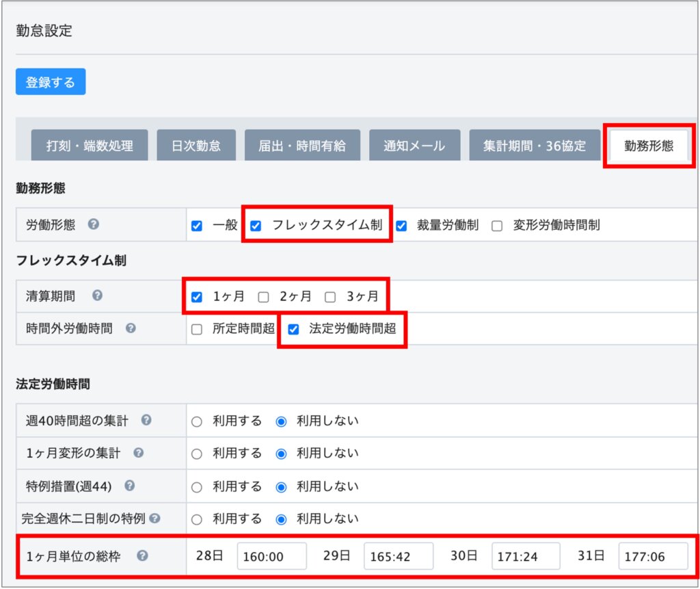Open the 集計期間・36協定 tab

pyautogui.click(x=534, y=146)
